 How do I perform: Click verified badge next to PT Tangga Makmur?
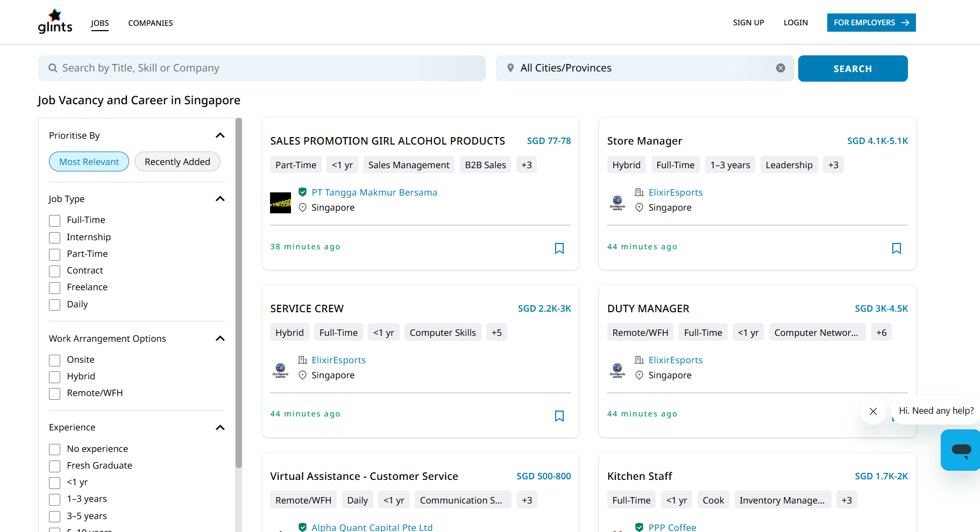302,192
